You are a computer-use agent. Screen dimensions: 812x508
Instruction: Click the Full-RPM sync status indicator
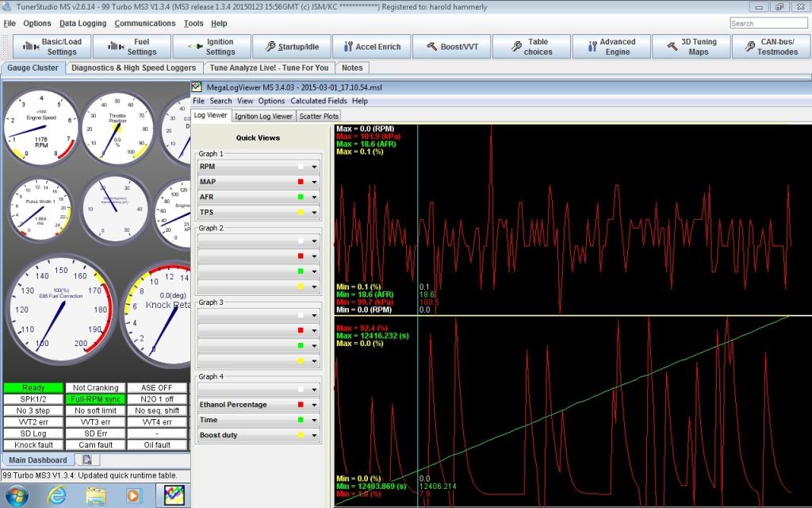(x=94, y=399)
